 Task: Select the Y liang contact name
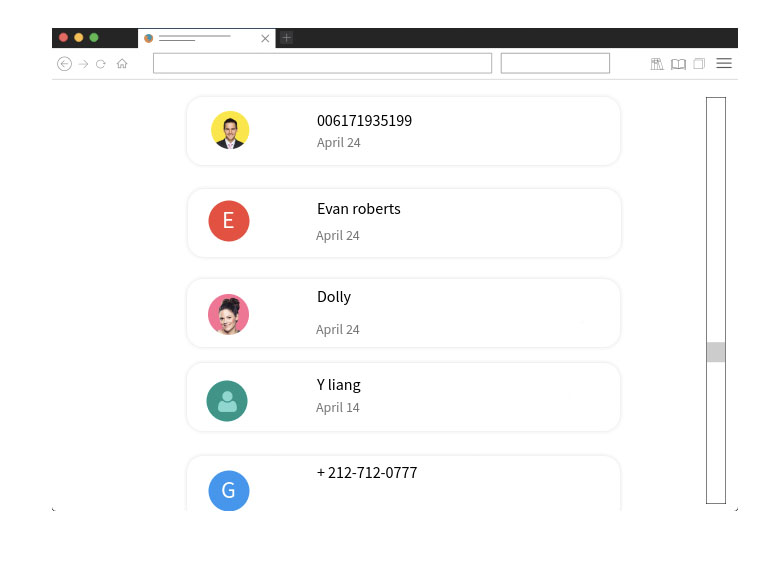(339, 385)
